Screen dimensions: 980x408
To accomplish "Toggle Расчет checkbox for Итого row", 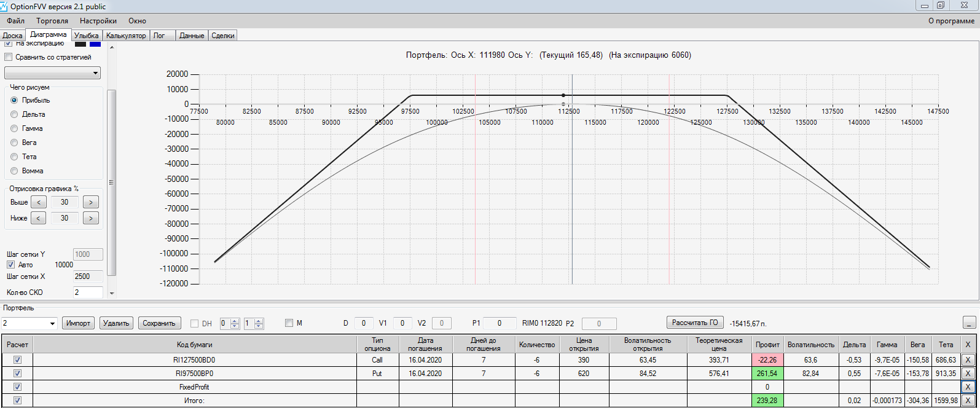I will click(17, 401).
